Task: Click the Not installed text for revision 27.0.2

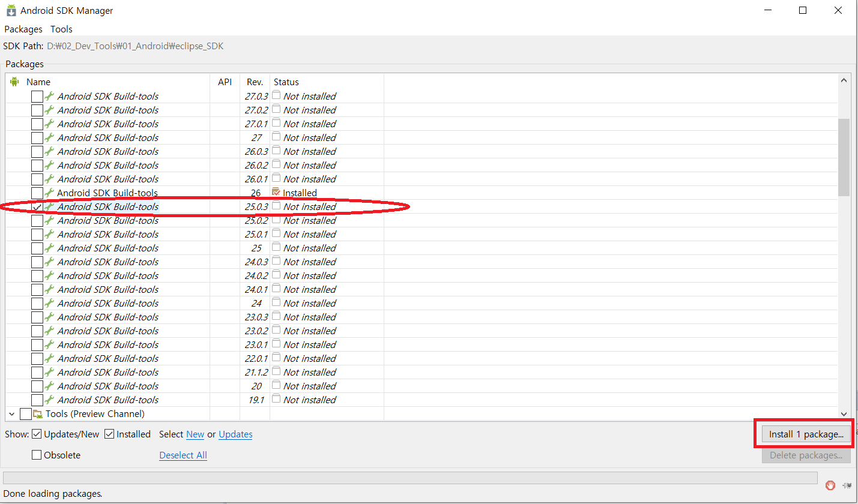Action: [309, 110]
